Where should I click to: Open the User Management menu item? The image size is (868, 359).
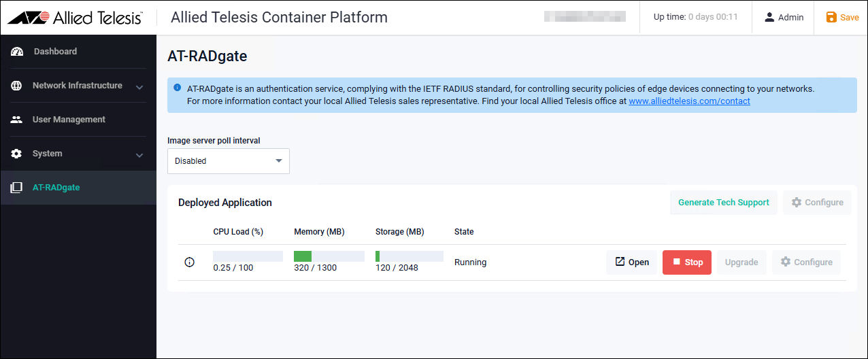[69, 120]
